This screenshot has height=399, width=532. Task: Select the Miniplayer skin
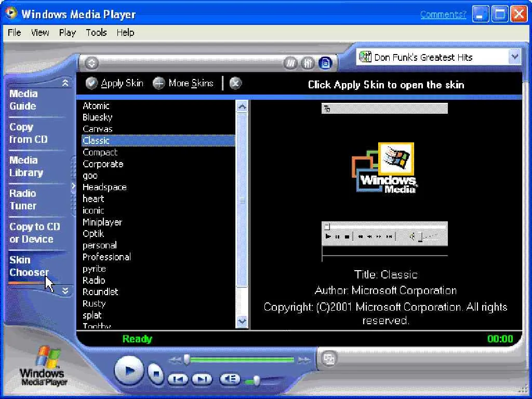coord(158,222)
